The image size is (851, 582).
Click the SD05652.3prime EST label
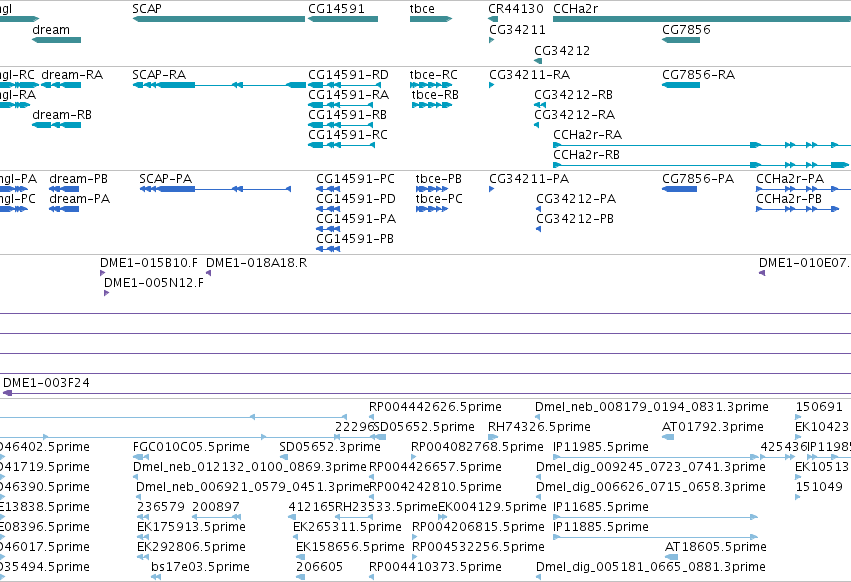(x=330, y=447)
